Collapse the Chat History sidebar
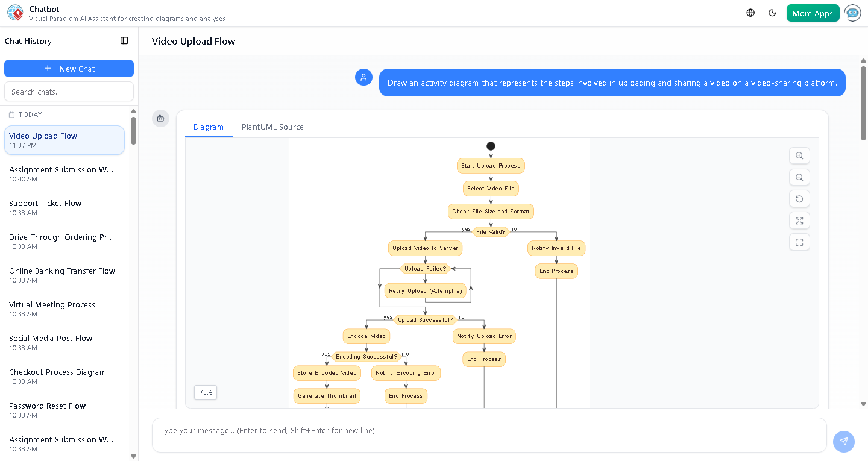 (x=124, y=40)
